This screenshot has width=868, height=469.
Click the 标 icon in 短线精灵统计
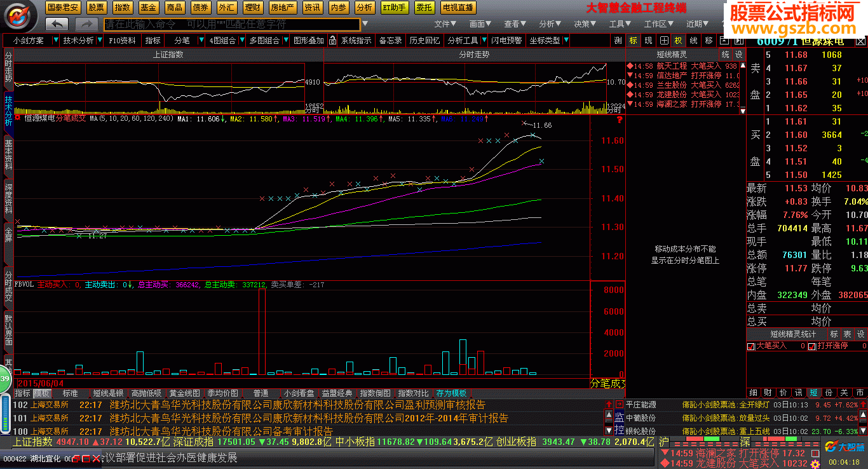tap(834, 334)
